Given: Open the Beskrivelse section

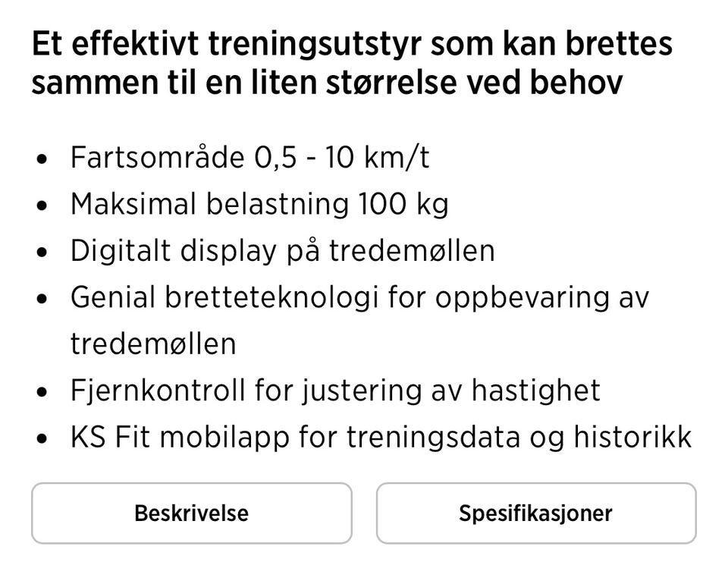Looking at the screenshot, I should click(191, 513).
